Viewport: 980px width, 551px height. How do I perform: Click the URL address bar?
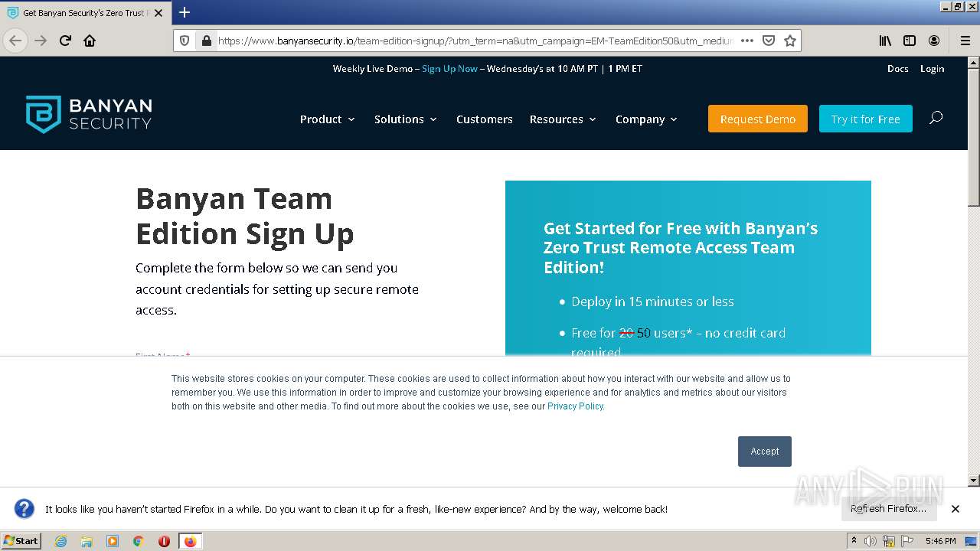pos(475,41)
